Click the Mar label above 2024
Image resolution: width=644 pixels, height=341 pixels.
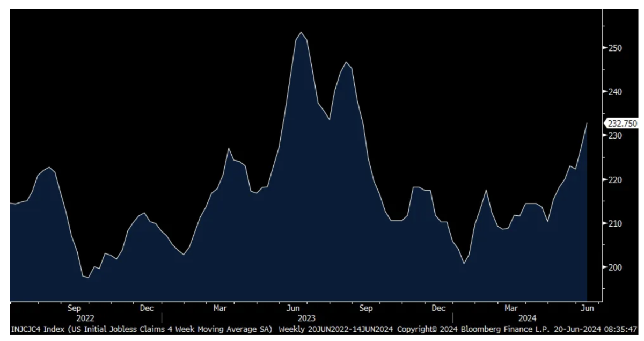point(511,309)
